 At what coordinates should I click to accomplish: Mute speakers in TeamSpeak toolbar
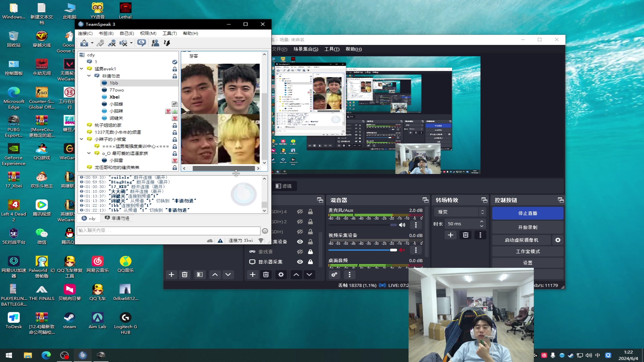[x=123, y=43]
